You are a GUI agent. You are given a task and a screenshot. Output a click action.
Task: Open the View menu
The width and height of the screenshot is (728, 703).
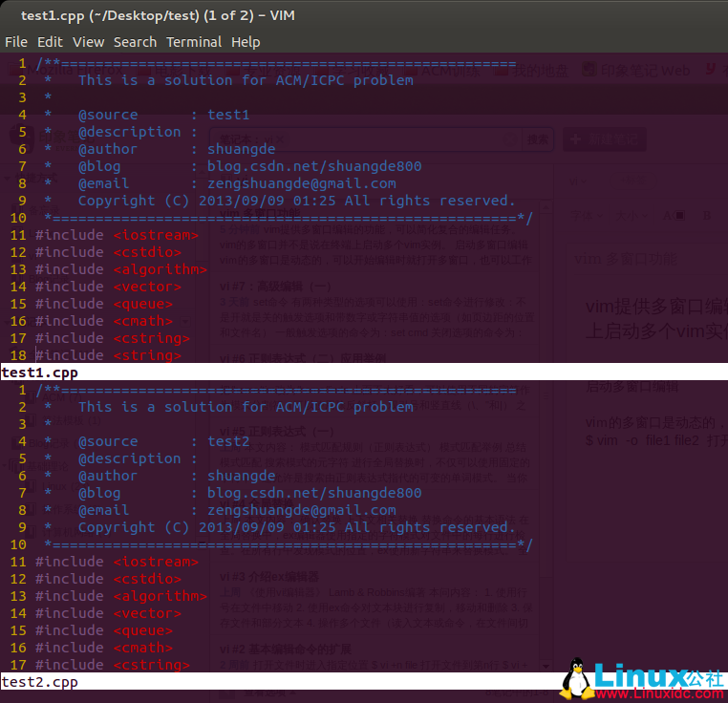[x=88, y=42]
